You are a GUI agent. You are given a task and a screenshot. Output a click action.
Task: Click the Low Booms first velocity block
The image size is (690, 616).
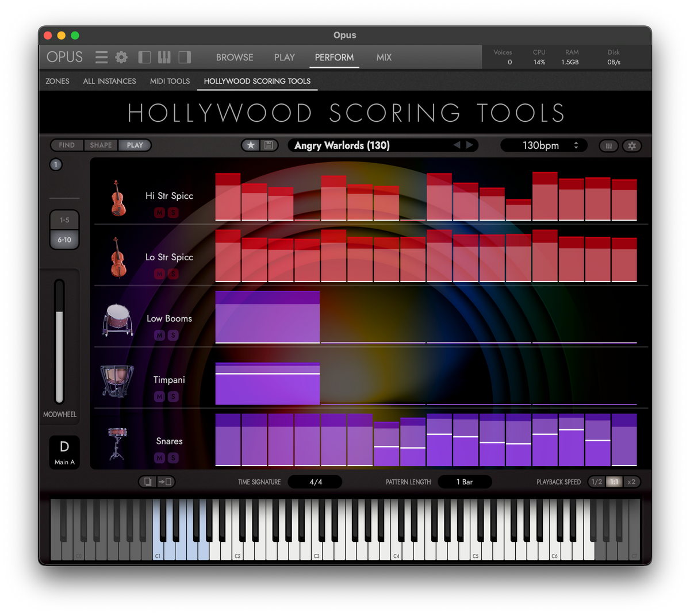267,317
